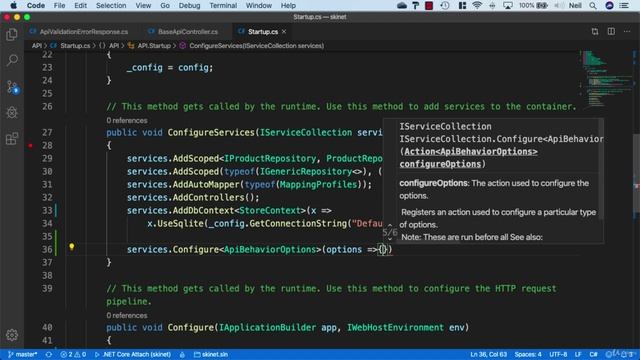Click the lightbulb code action on line 36
This screenshot has height=360, width=640.
click(x=71, y=247)
